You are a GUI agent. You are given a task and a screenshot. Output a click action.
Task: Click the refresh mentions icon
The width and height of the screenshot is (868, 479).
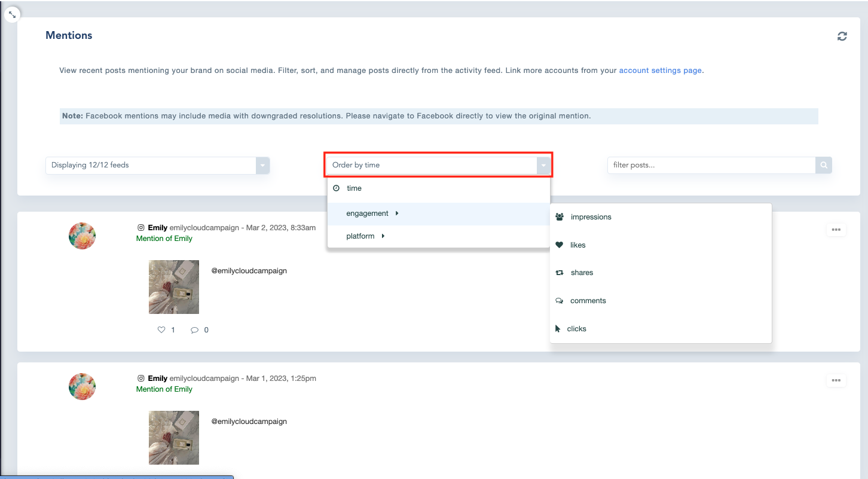[842, 36]
